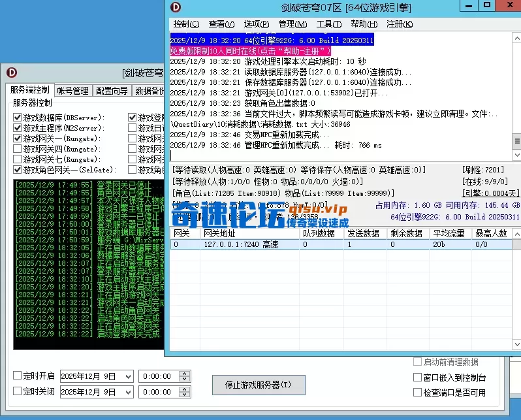
Task: Open the 帮助(H) menu
Action: point(364,24)
